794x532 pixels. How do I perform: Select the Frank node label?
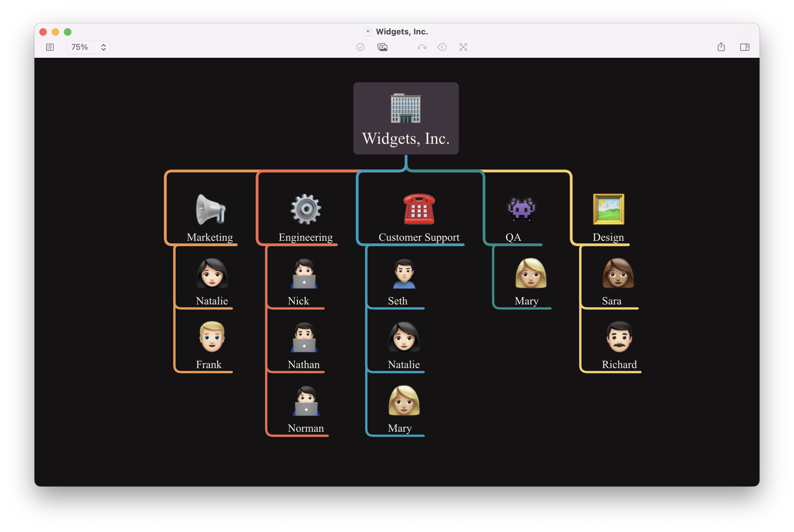point(209,364)
